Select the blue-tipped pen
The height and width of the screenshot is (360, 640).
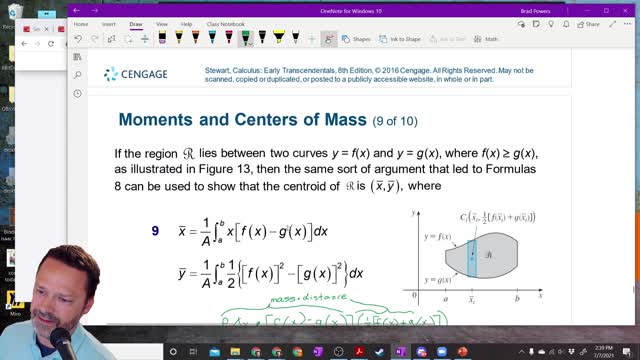[212, 38]
